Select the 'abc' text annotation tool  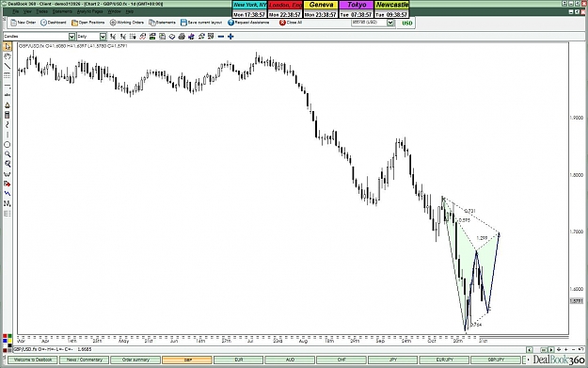pyautogui.click(x=8, y=95)
